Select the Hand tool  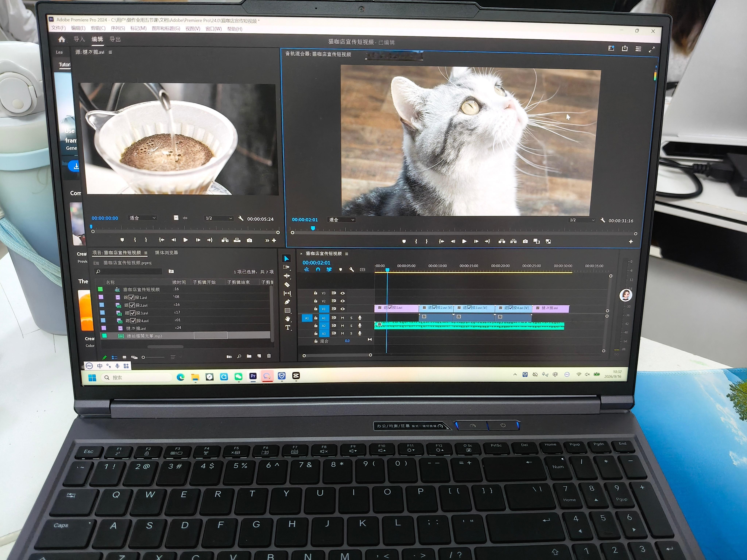click(x=288, y=319)
